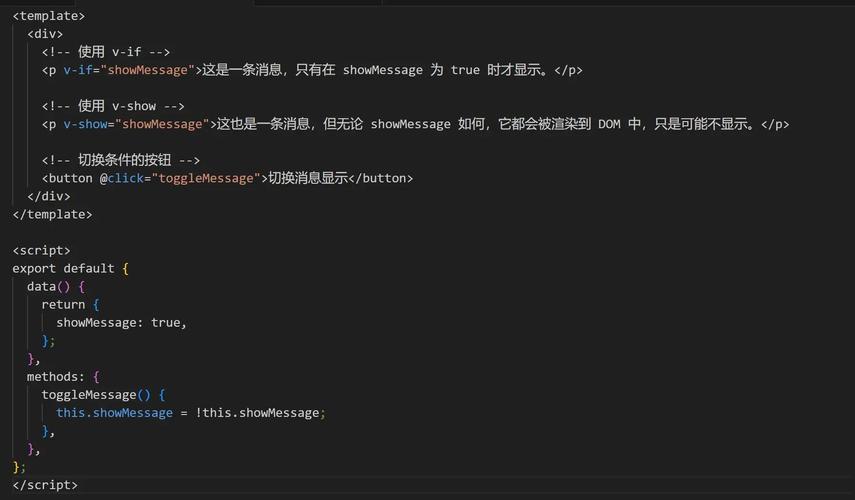The width and height of the screenshot is (855, 500).
Task: Click the closing '};' of export default
Action: pos(19,467)
